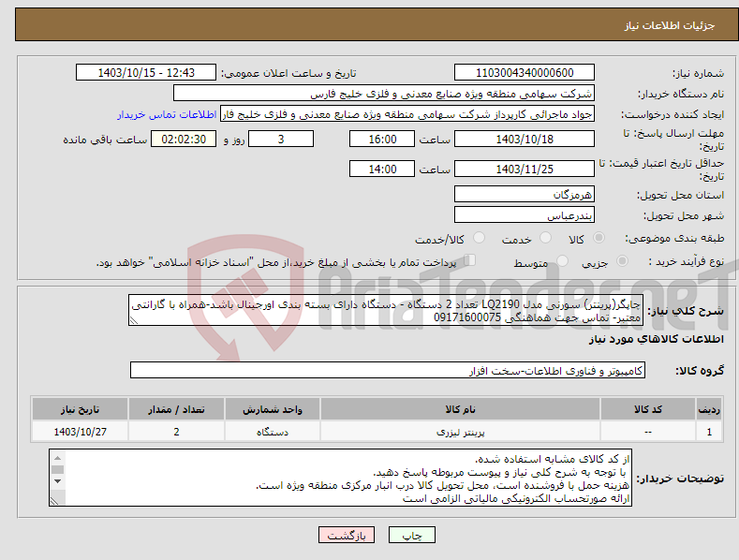
Task: Open اطلاعات تماس خریدار link
Action: point(167,114)
